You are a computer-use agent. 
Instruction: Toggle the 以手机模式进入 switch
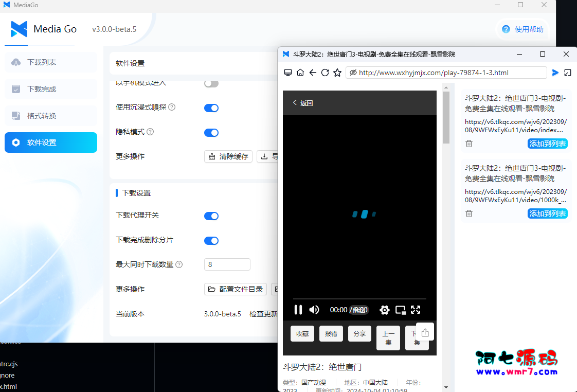click(211, 83)
